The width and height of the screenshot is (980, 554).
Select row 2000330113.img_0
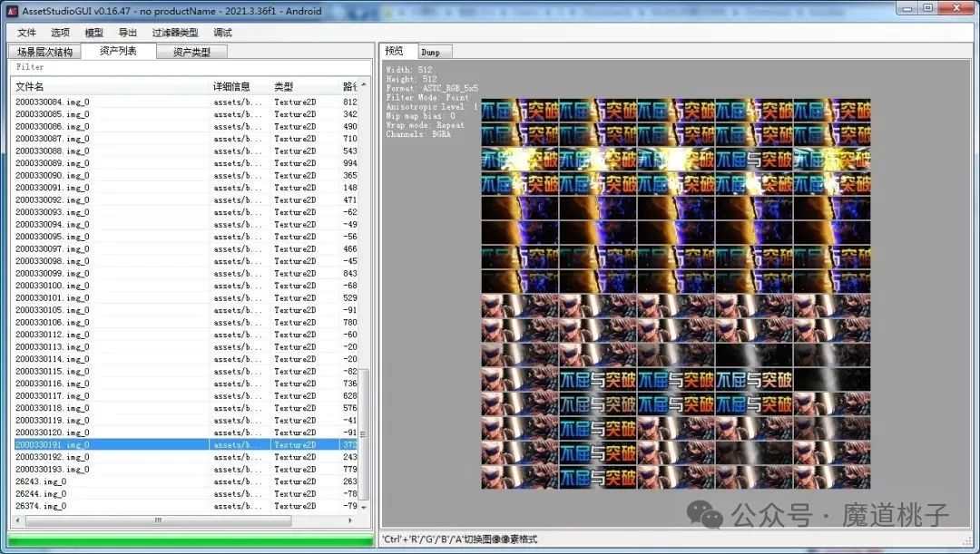click(186, 346)
